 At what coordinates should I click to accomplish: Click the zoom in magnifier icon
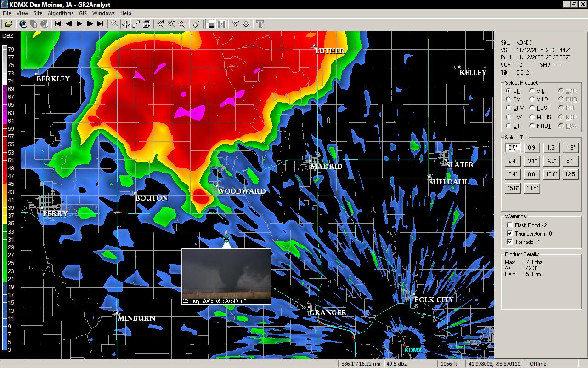[x=161, y=24]
